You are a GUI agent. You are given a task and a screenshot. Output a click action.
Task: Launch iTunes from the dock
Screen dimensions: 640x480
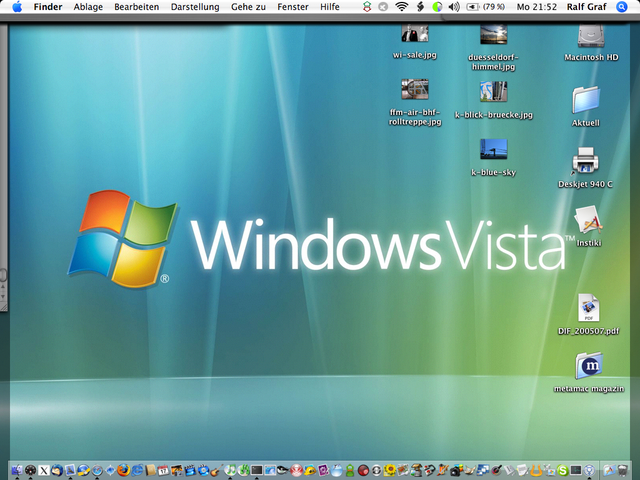[230, 471]
